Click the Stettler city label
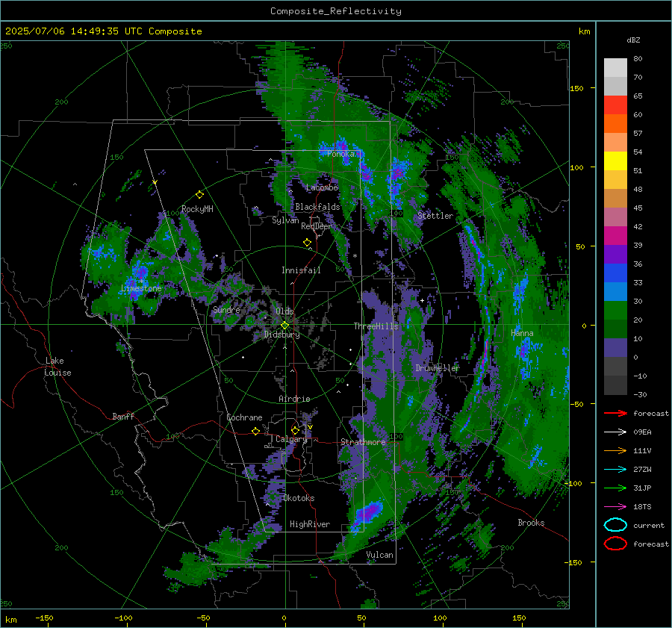 [x=435, y=216]
